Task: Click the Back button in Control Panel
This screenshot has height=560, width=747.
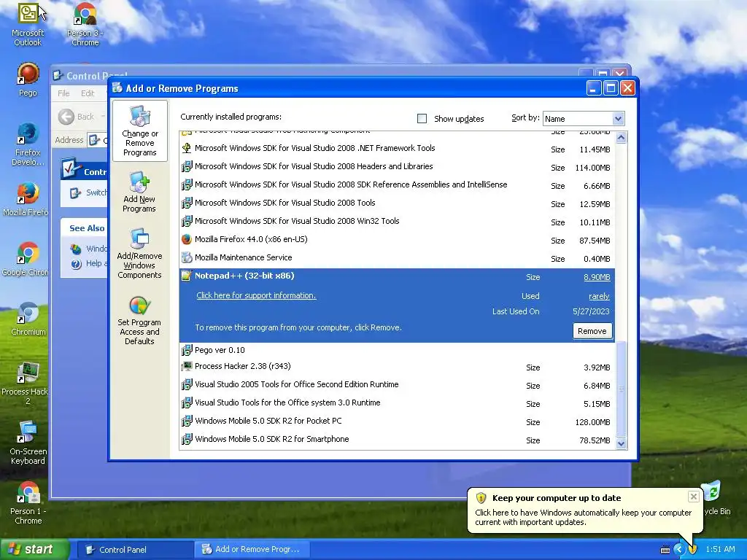Action: (77, 117)
